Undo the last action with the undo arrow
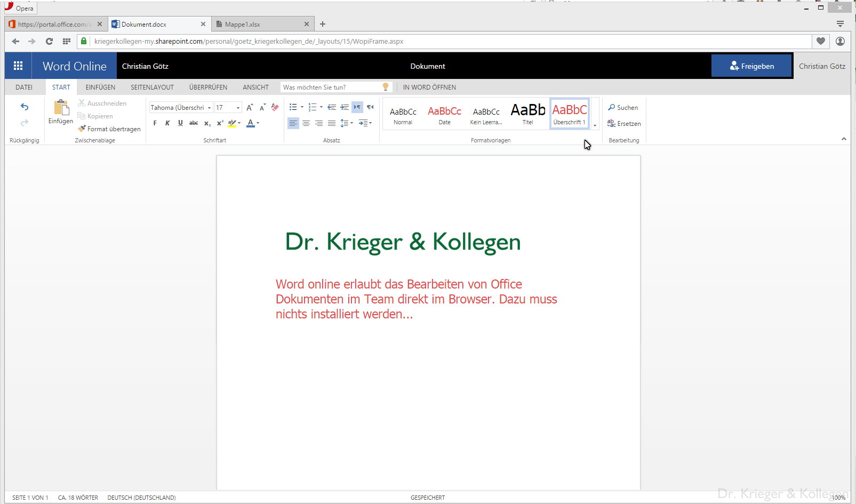856x504 pixels. tap(25, 107)
